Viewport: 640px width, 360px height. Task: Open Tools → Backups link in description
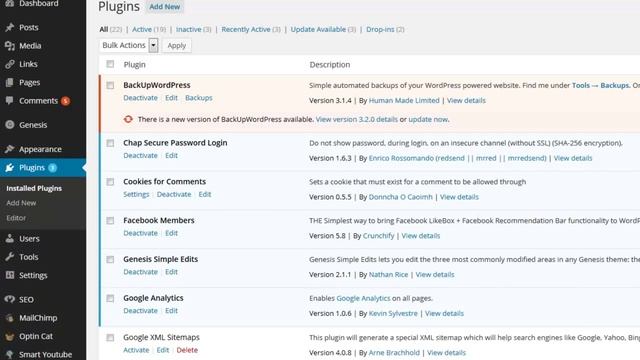[x=600, y=85]
